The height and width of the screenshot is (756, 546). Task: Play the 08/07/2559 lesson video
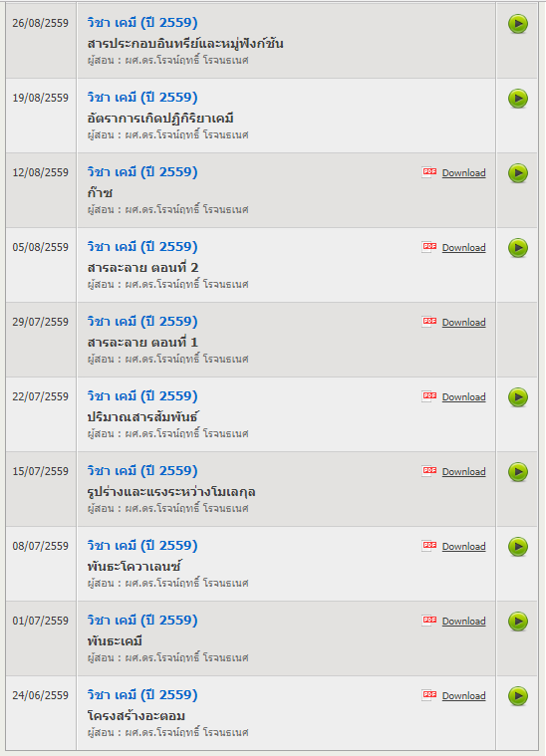coord(518,547)
